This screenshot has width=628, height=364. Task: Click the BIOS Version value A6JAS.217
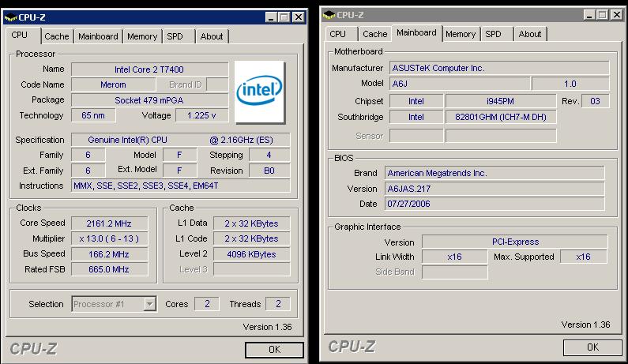[x=495, y=189]
